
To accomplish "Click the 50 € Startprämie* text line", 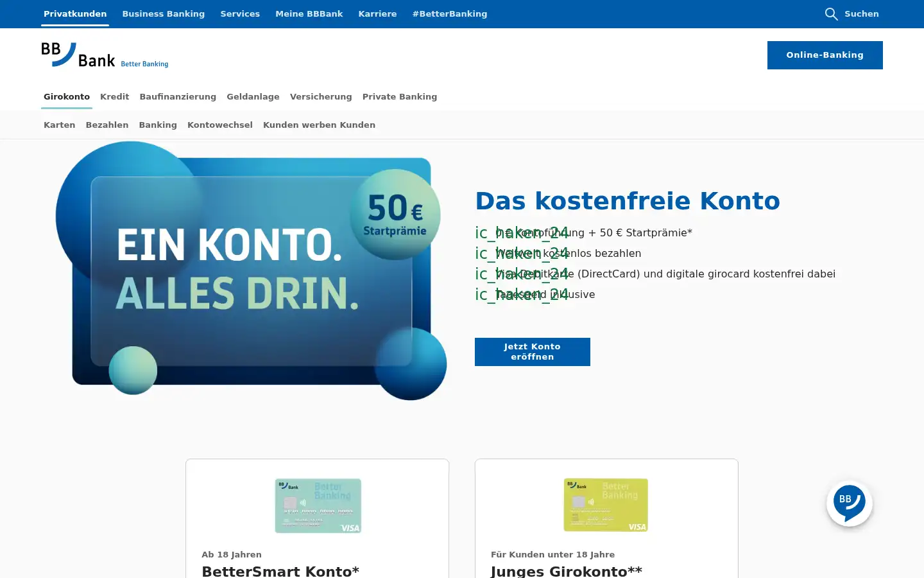I will (x=594, y=232).
